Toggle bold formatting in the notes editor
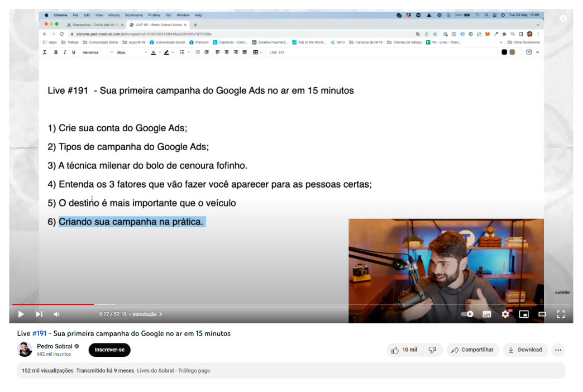 56,52
